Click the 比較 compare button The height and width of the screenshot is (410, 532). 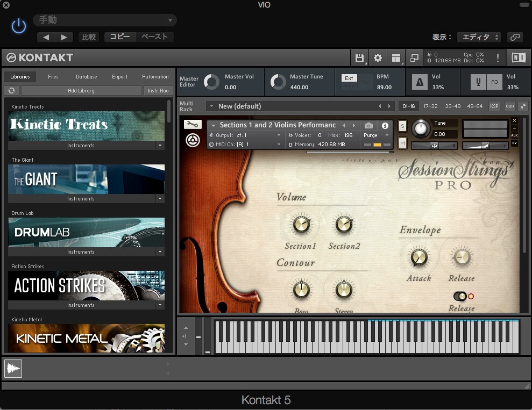pos(89,37)
